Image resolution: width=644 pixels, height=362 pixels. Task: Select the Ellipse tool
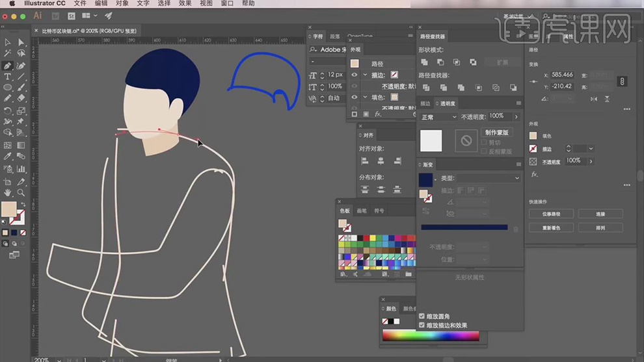7,88
